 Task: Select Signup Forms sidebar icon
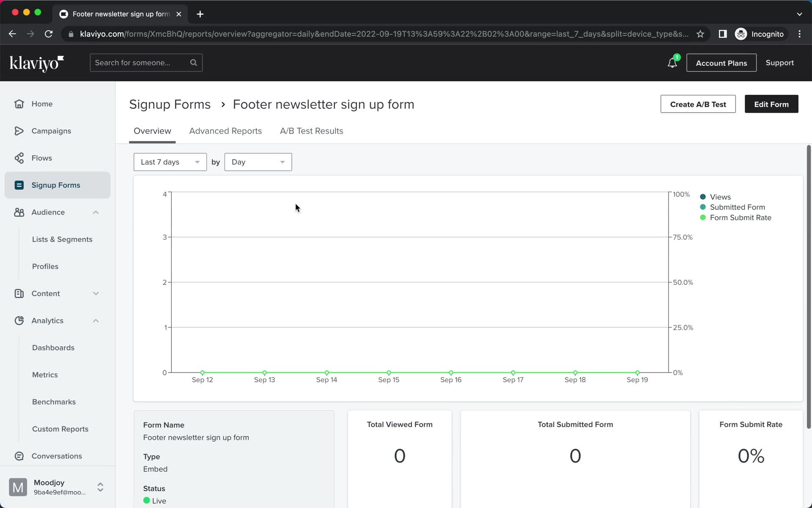(x=19, y=185)
